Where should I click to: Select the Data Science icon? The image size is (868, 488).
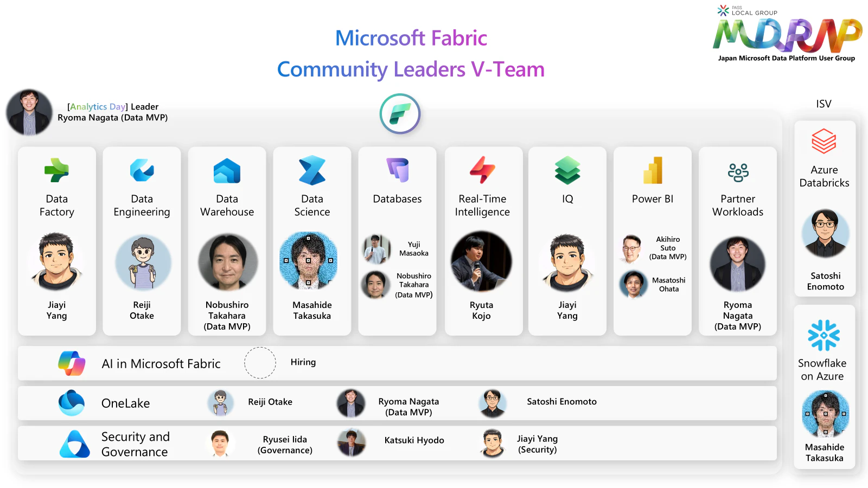point(312,170)
